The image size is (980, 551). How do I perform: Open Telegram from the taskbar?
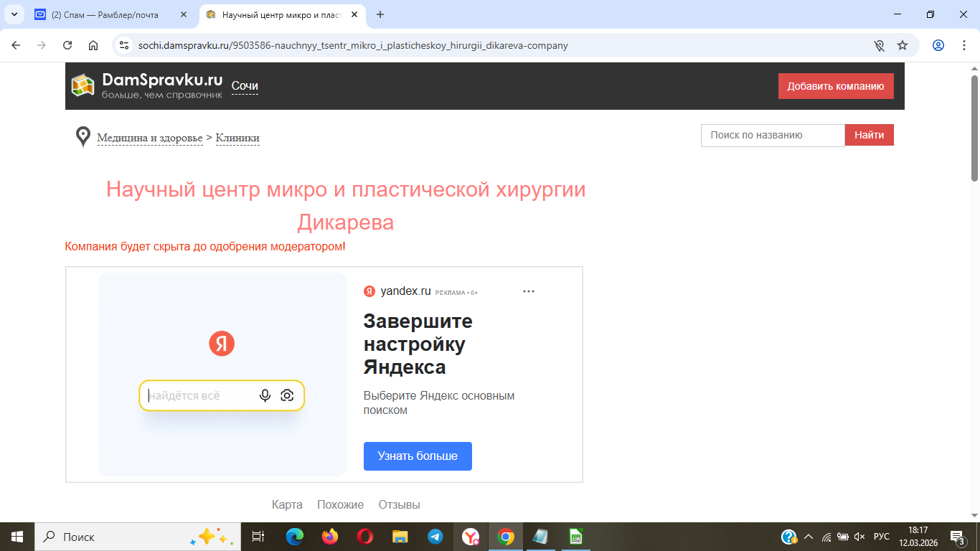pos(435,537)
